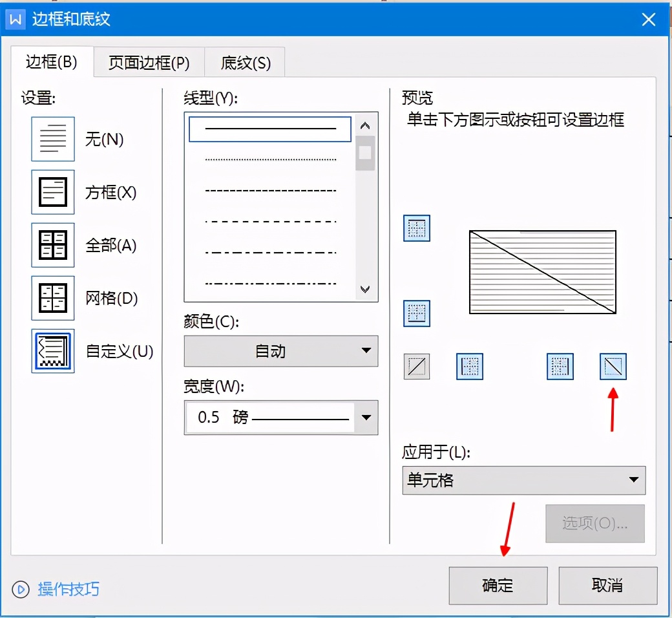Toggle the left border in the preview

click(x=470, y=366)
